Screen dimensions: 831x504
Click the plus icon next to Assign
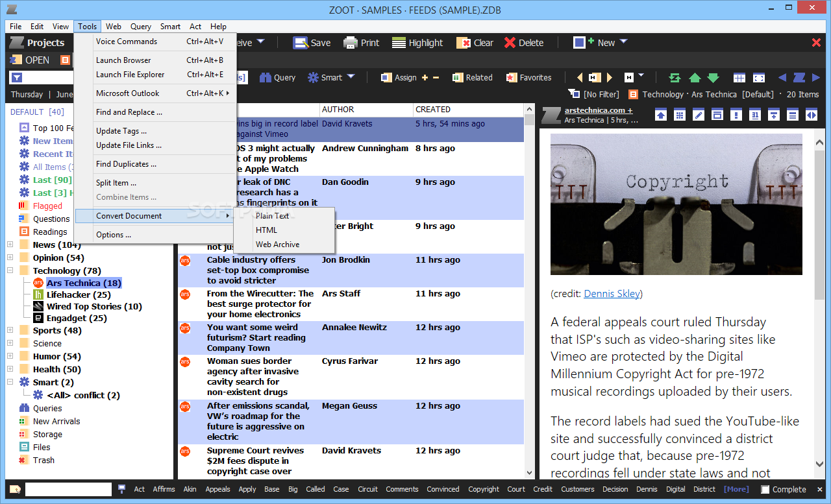click(x=425, y=77)
